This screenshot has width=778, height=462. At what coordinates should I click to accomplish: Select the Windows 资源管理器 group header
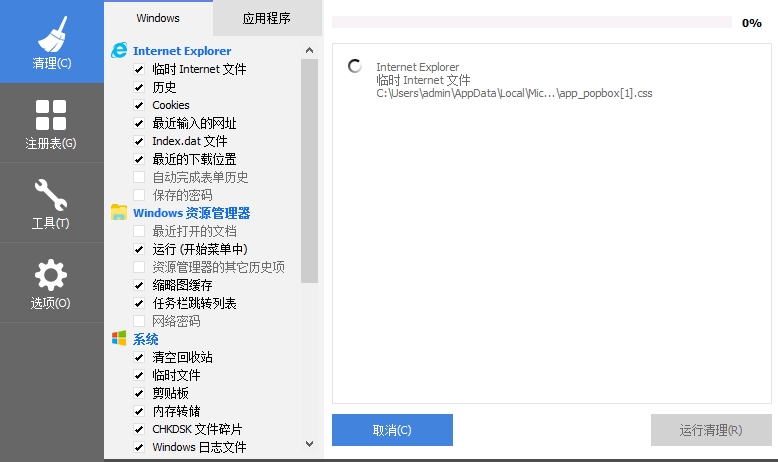192,213
